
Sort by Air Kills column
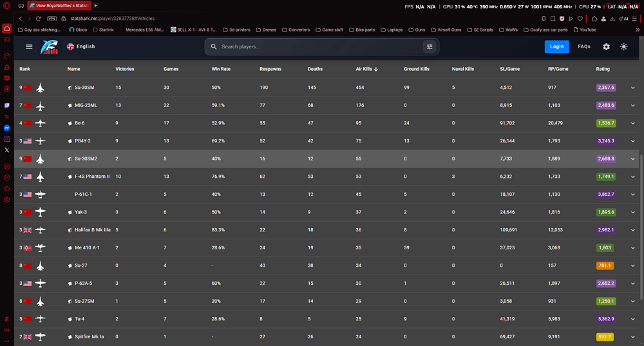(x=367, y=69)
